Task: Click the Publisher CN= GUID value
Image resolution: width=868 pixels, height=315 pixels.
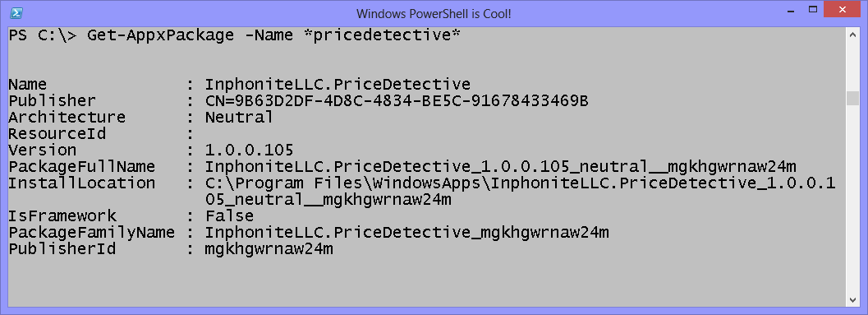Action: tap(397, 101)
